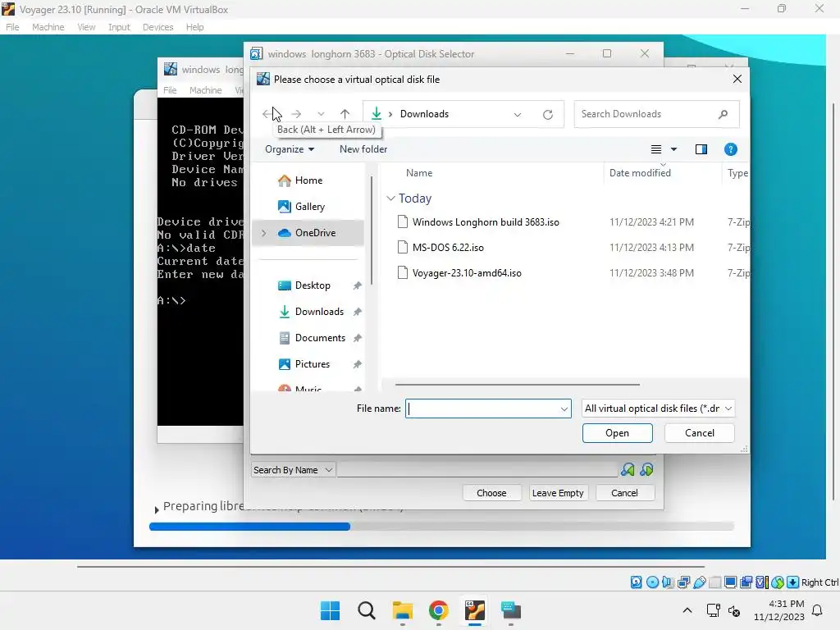Click network status icon in VirtualBox bar

[683, 582]
